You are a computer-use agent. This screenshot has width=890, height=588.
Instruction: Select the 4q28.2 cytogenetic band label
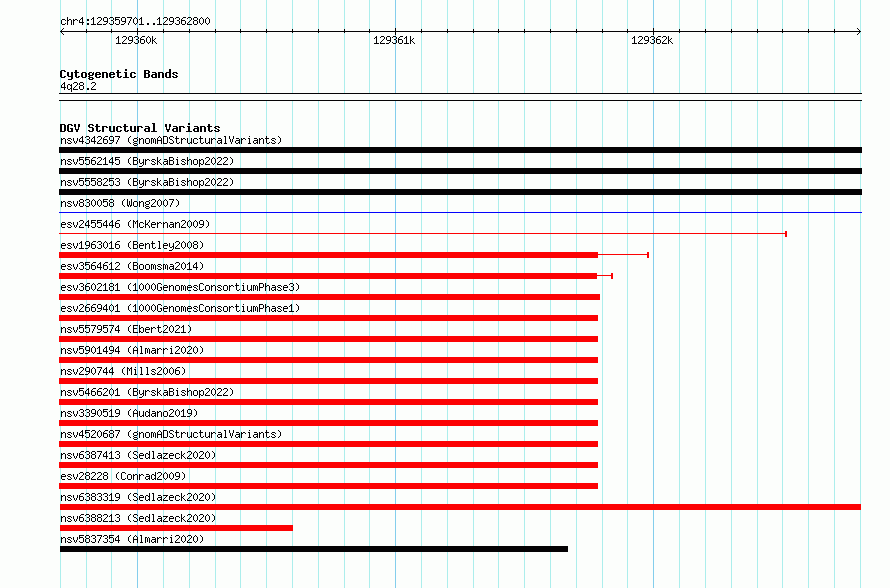78,86
